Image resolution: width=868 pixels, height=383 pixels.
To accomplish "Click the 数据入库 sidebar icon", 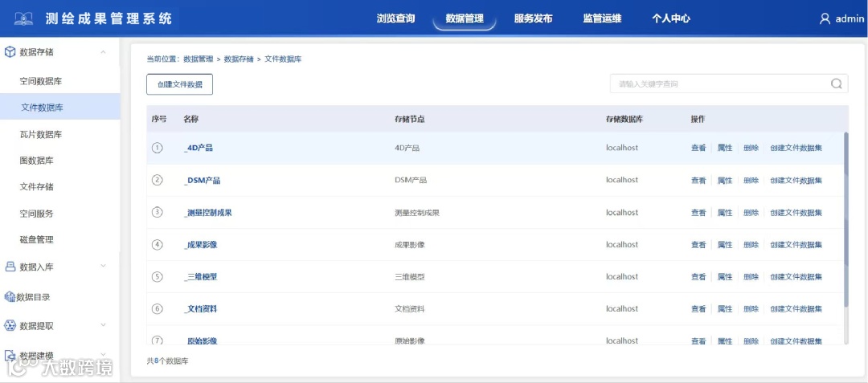I will pyautogui.click(x=10, y=267).
